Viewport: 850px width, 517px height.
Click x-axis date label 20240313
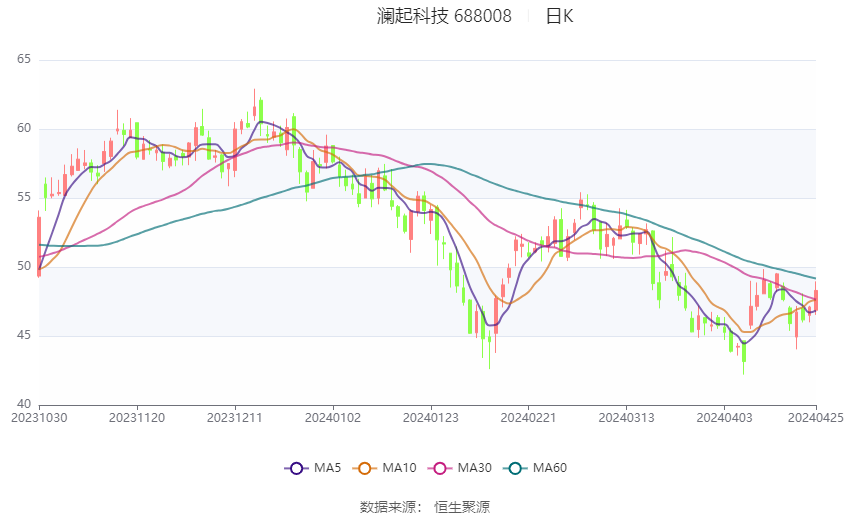(626, 418)
